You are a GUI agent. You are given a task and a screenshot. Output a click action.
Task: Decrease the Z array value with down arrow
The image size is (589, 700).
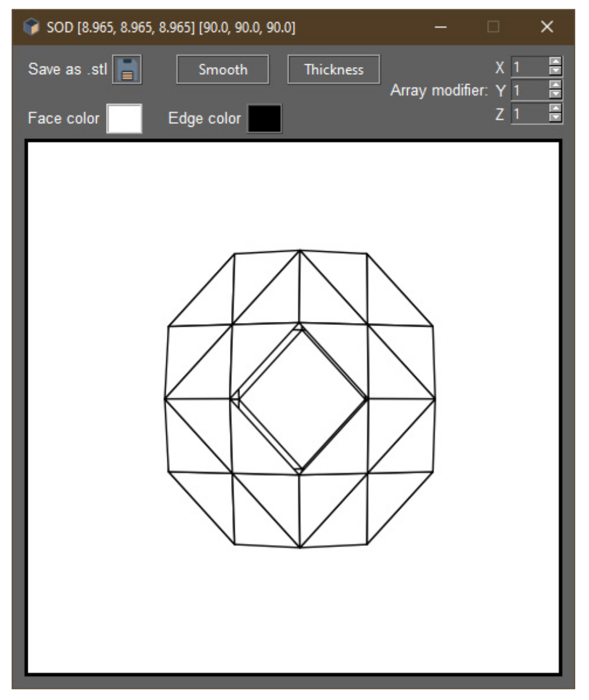(555, 118)
